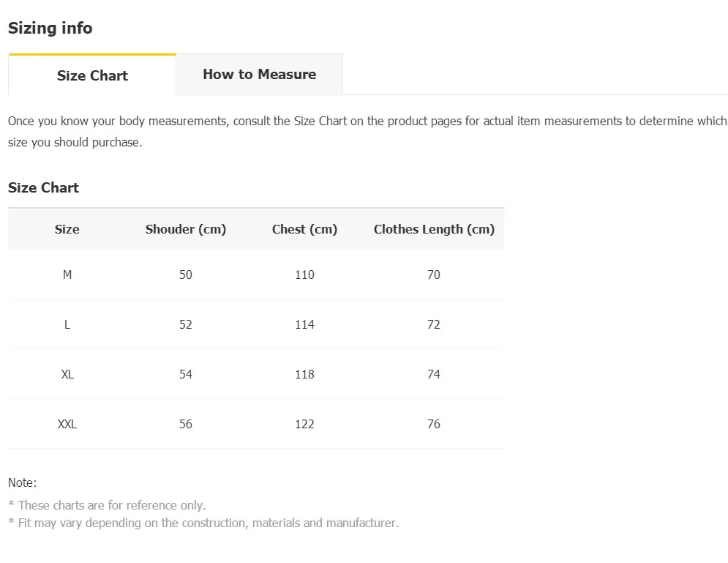This screenshot has height=563, width=728.
Task: Select the XXL size row label
Action: tap(67, 424)
